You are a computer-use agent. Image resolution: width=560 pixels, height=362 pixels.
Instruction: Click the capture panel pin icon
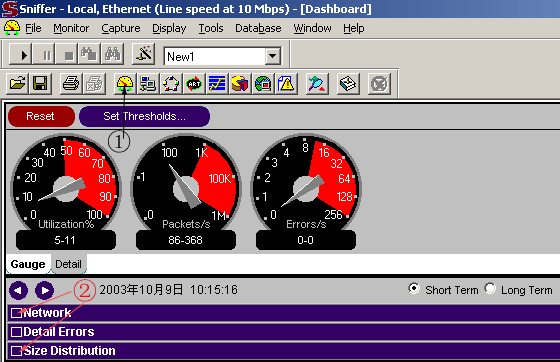coord(317,84)
